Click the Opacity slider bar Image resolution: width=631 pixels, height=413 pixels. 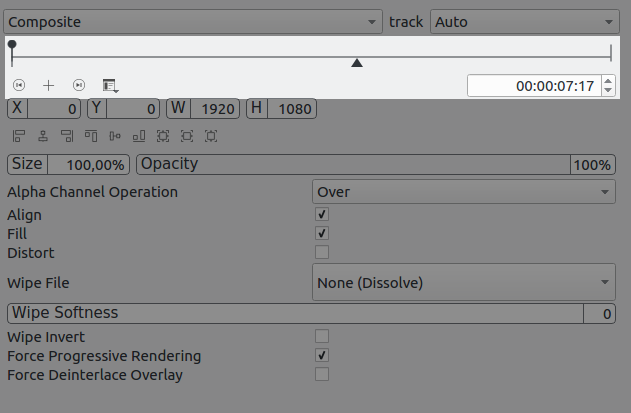pos(352,164)
